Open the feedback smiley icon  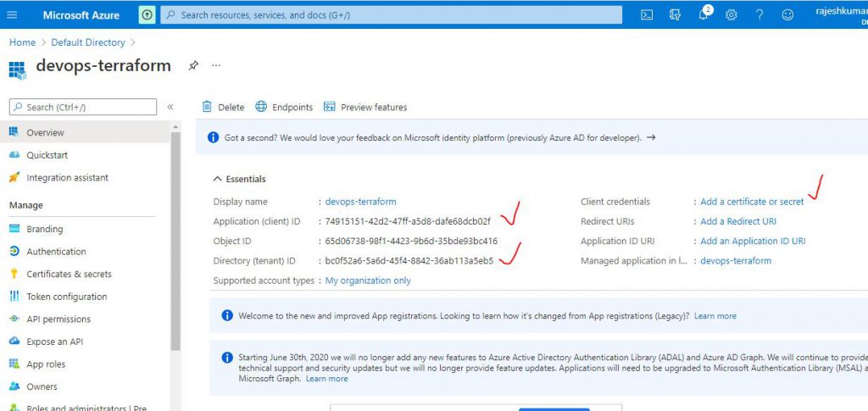click(x=787, y=15)
